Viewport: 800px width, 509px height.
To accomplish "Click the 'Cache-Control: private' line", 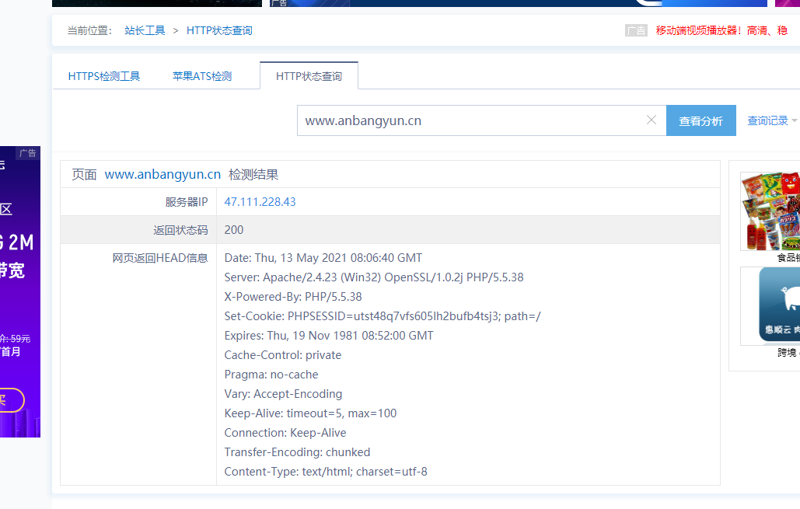I will (x=283, y=355).
